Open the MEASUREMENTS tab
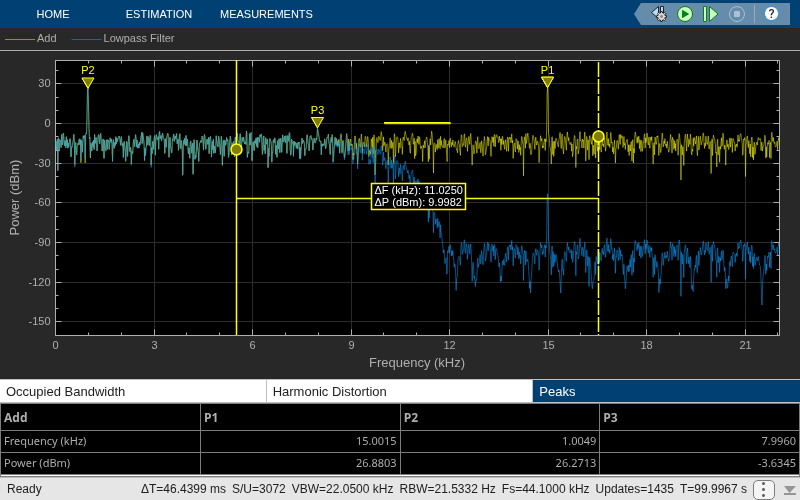 266,14
